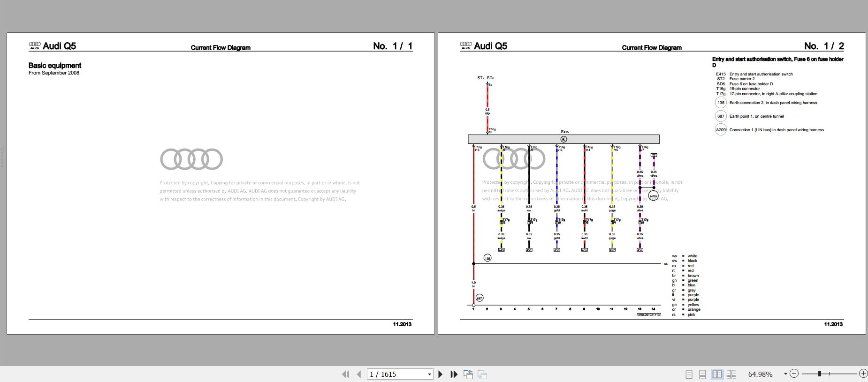
Task: Go to the next page
Action: click(x=440, y=374)
